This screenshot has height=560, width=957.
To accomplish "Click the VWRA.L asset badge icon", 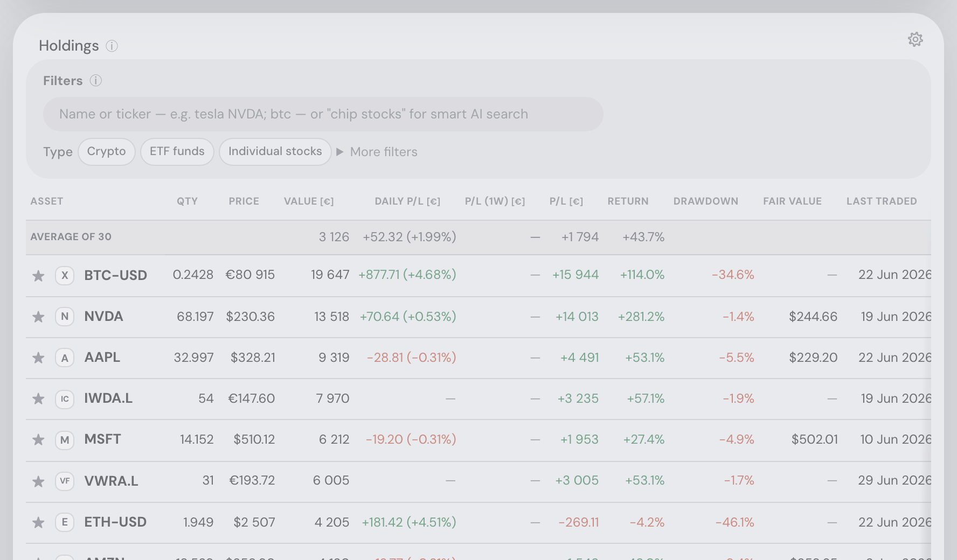I will [x=65, y=481].
